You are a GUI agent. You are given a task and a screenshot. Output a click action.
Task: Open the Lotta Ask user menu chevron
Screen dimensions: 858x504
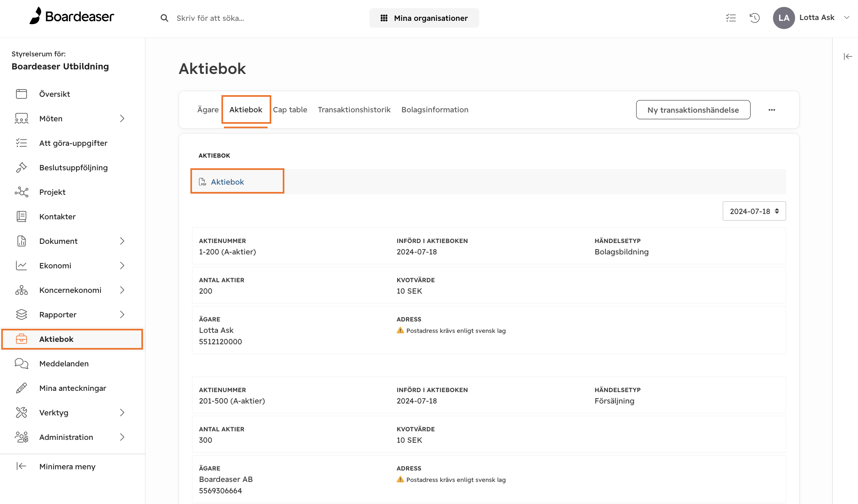coord(847,18)
